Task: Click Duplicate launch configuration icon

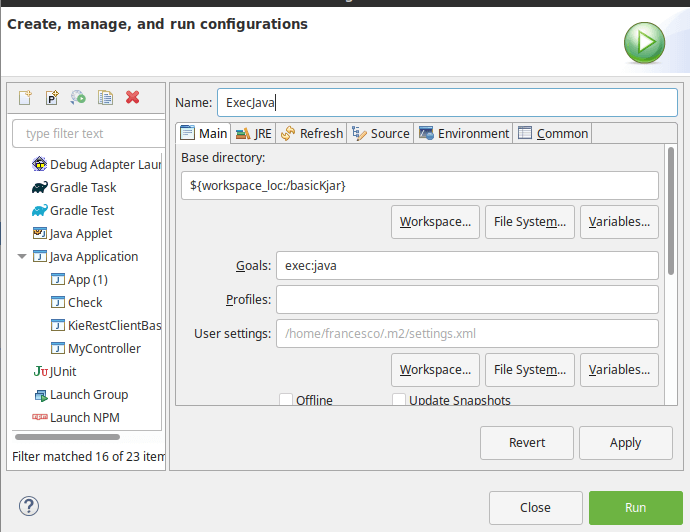Action: coord(105,97)
